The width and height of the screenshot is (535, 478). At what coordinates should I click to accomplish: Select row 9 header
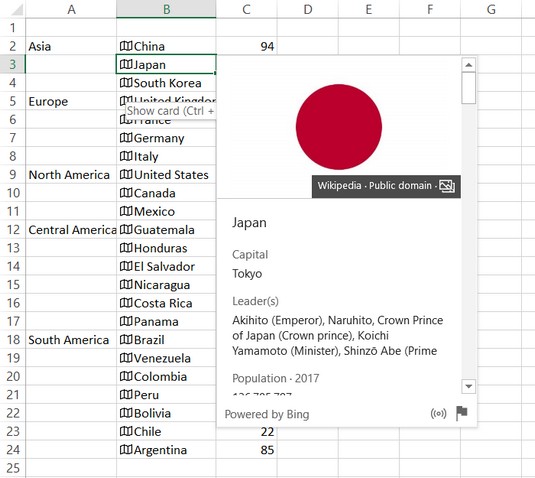[x=13, y=174]
